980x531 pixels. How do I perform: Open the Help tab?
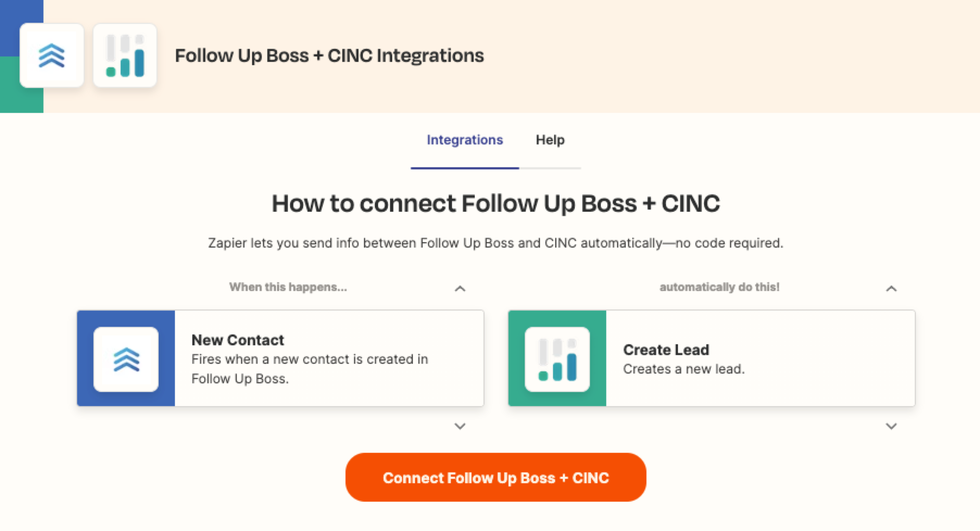[x=550, y=140]
